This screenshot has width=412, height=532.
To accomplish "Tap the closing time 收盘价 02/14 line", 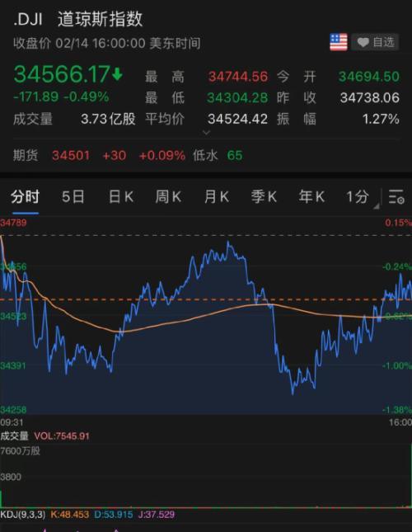I will pos(107,43).
